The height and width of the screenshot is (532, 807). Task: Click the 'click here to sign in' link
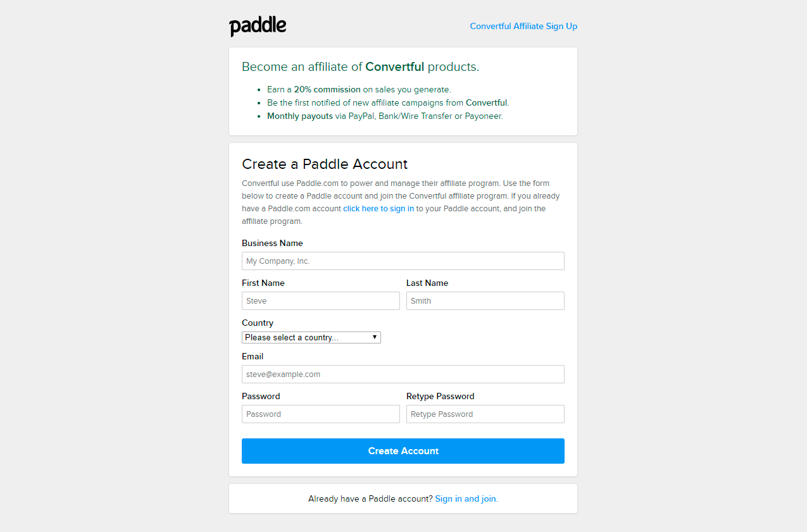coord(378,209)
